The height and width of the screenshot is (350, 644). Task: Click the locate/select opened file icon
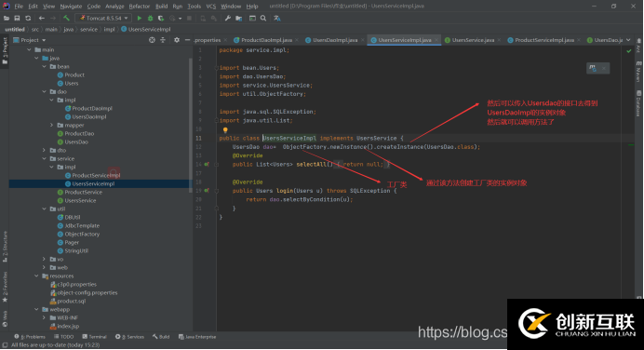click(152, 40)
